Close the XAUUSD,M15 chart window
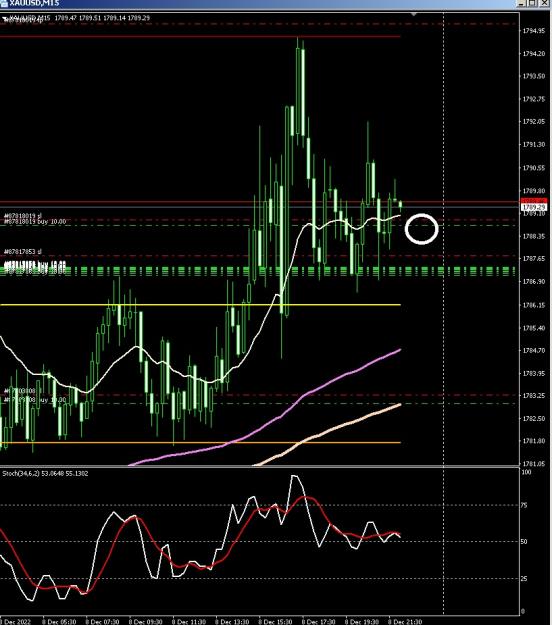The image size is (552, 625). tap(544, 3)
